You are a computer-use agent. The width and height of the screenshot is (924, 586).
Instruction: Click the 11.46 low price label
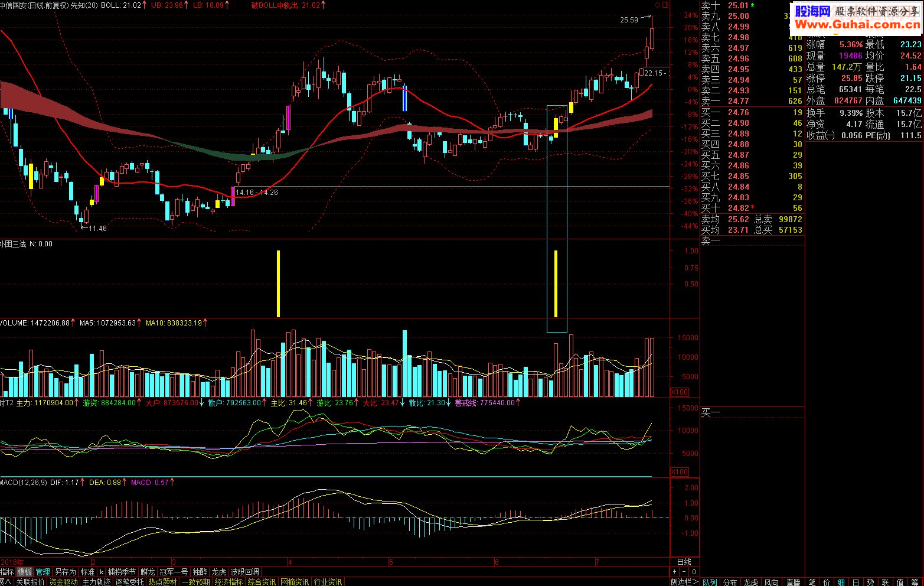pyautogui.click(x=97, y=228)
